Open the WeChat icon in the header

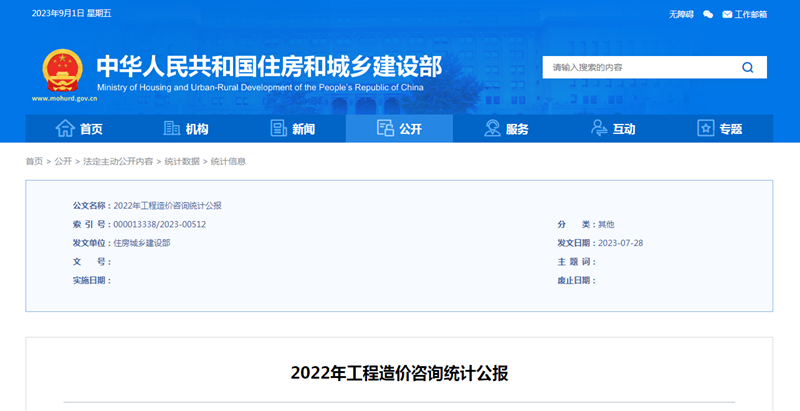(x=708, y=14)
